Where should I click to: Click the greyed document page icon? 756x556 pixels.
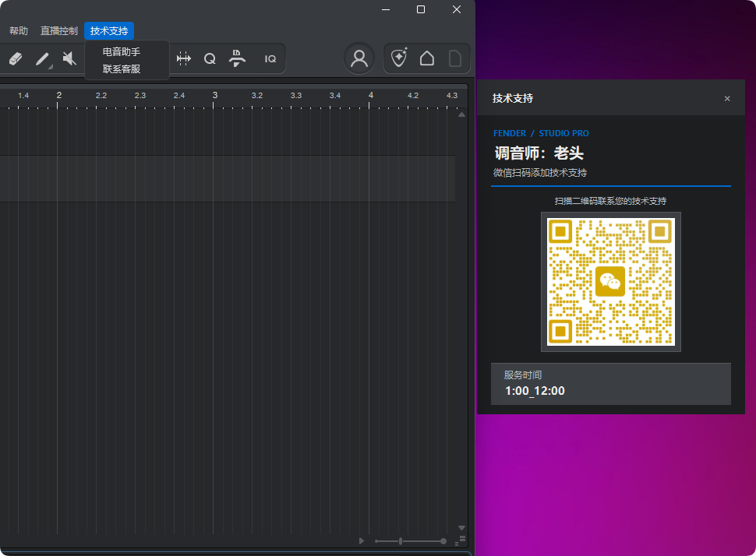pyautogui.click(x=454, y=58)
